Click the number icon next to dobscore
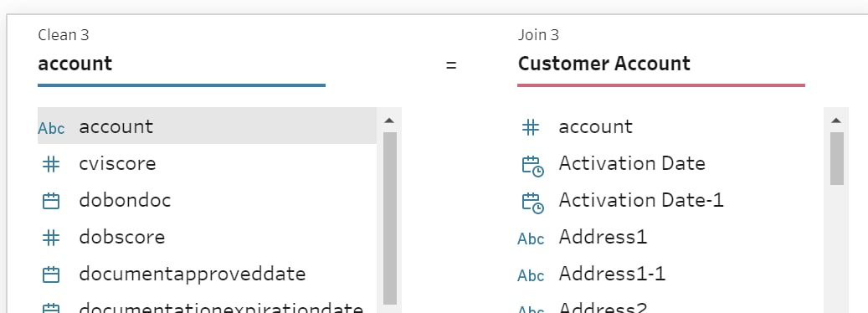 coord(51,238)
